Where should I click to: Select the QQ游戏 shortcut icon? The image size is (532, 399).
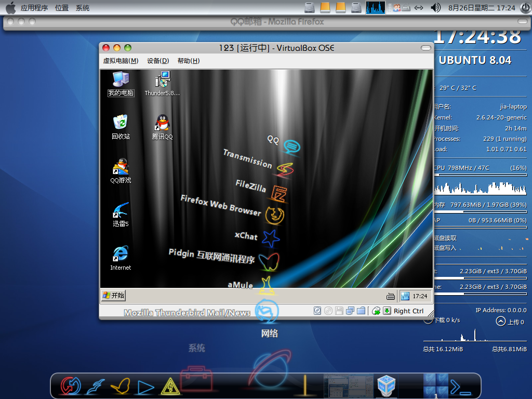121,171
